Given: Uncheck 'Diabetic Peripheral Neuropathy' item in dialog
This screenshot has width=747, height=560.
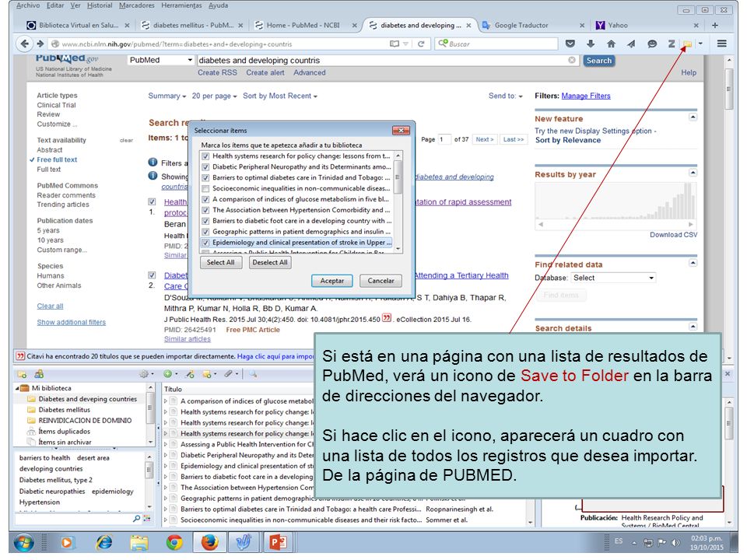Looking at the screenshot, I should (205, 167).
